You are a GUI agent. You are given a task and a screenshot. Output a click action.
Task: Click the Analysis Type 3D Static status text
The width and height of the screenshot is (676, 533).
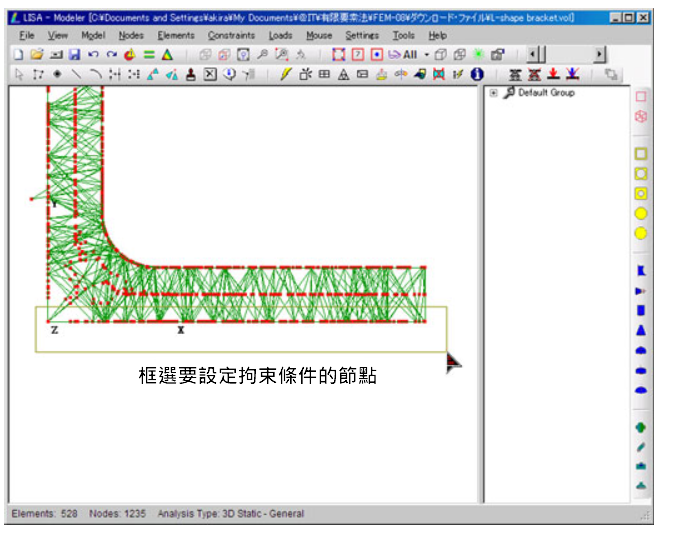click(231, 514)
